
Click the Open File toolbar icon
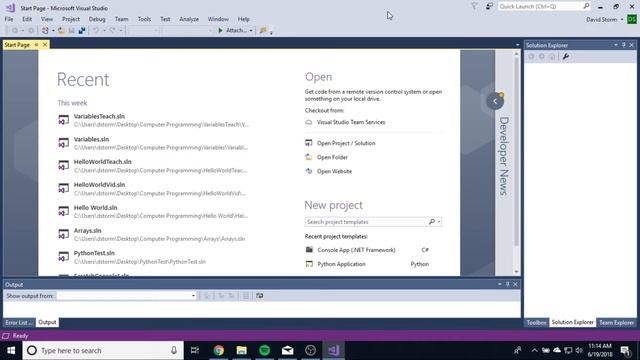pyautogui.click(x=61, y=30)
